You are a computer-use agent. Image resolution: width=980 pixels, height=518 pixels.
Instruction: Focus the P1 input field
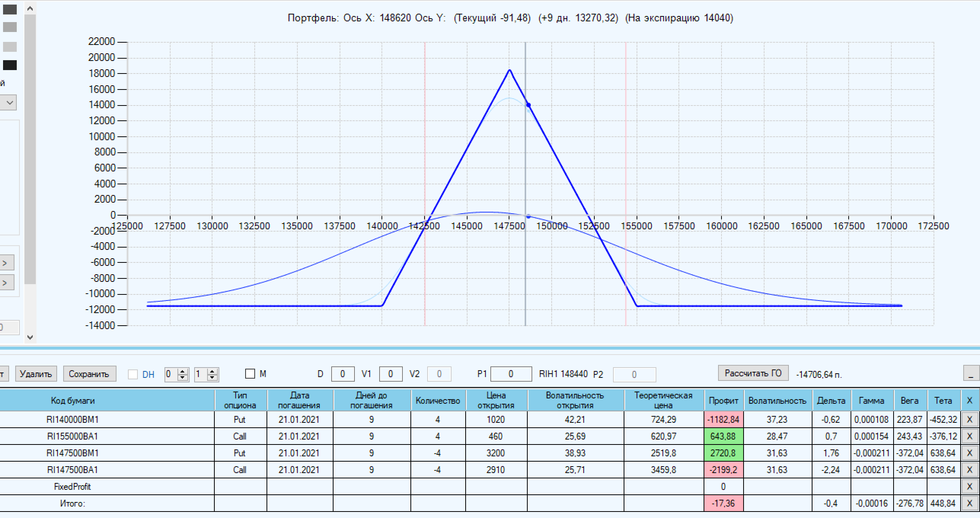(511, 374)
